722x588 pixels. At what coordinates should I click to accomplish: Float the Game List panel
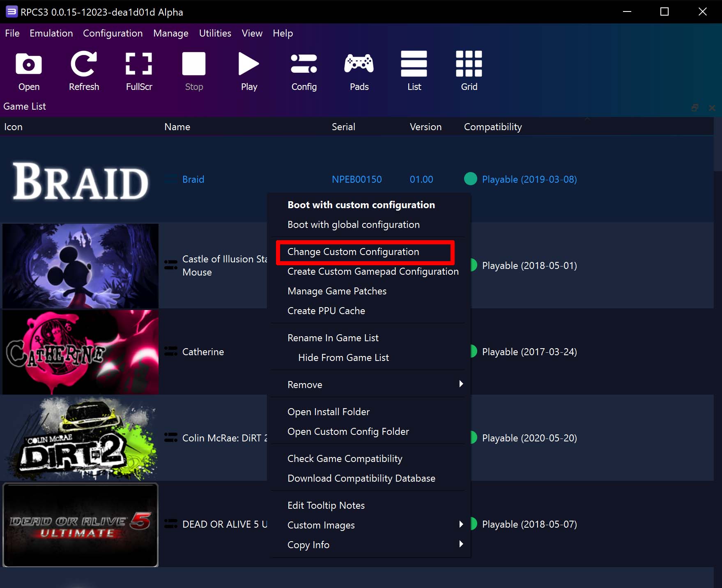694,108
